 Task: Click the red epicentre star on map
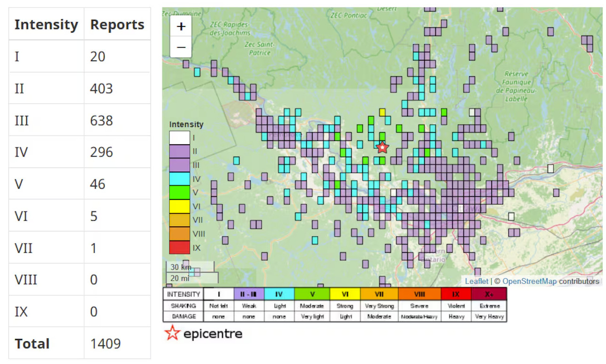tap(382, 148)
